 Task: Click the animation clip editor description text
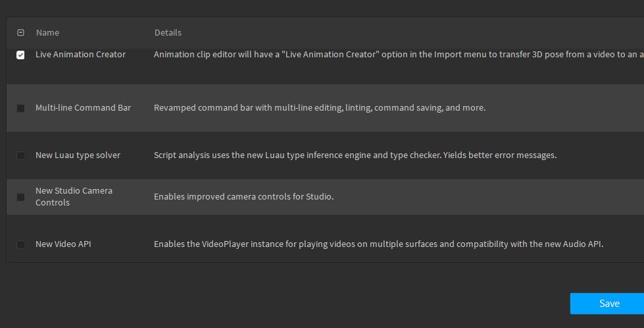pos(399,54)
